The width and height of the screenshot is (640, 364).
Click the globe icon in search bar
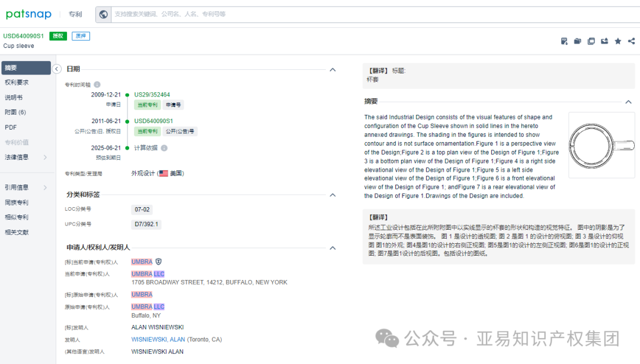[x=103, y=14]
